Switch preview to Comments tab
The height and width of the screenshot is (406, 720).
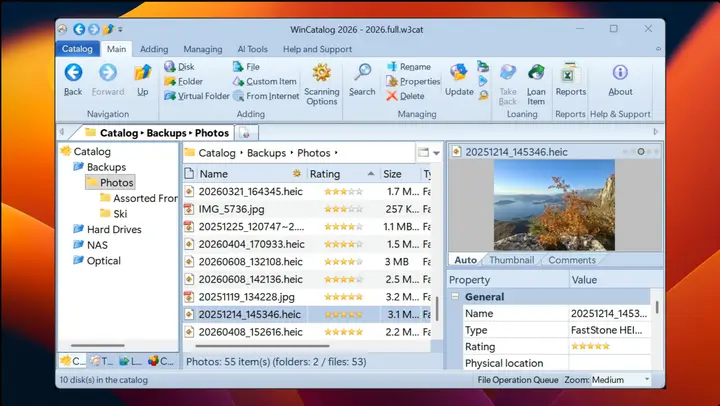click(x=572, y=260)
